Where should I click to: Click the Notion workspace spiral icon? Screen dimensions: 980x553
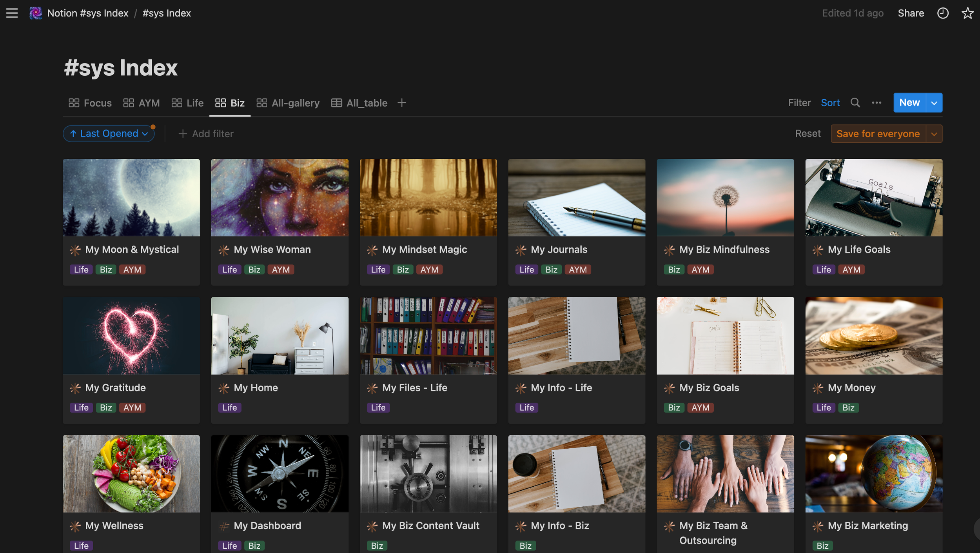click(x=36, y=13)
